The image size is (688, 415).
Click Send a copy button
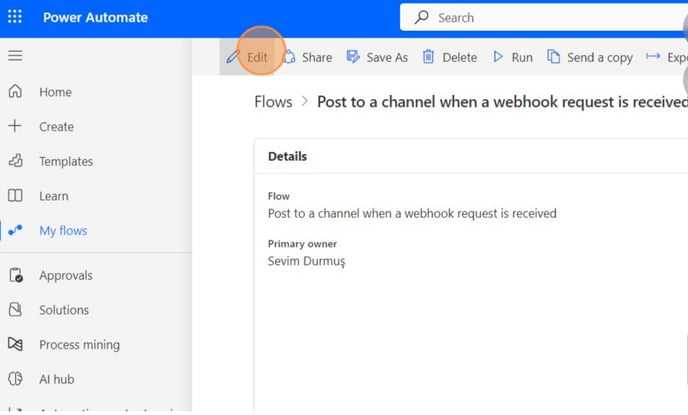coord(590,57)
